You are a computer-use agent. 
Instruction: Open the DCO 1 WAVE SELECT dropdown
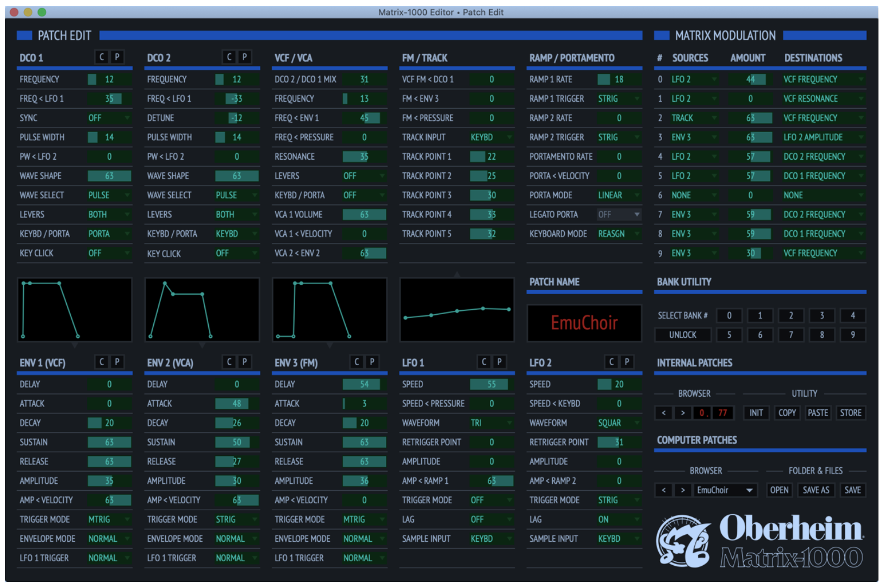click(x=109, y=195)
